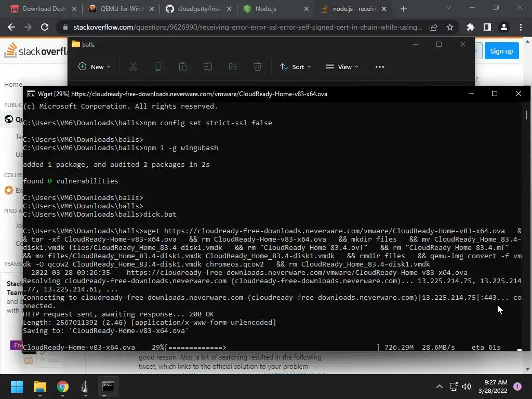Go back in Chrome
Image resolution: width=532 pixels, height=399 pixels.
pyautogui.click(x=11, y=27)
